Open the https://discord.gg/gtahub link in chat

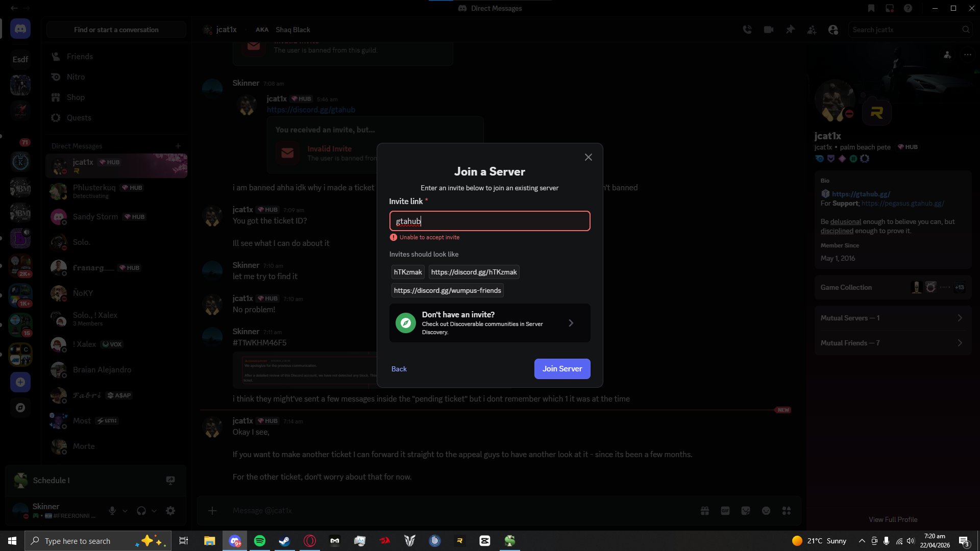click(x=311, y=110)
